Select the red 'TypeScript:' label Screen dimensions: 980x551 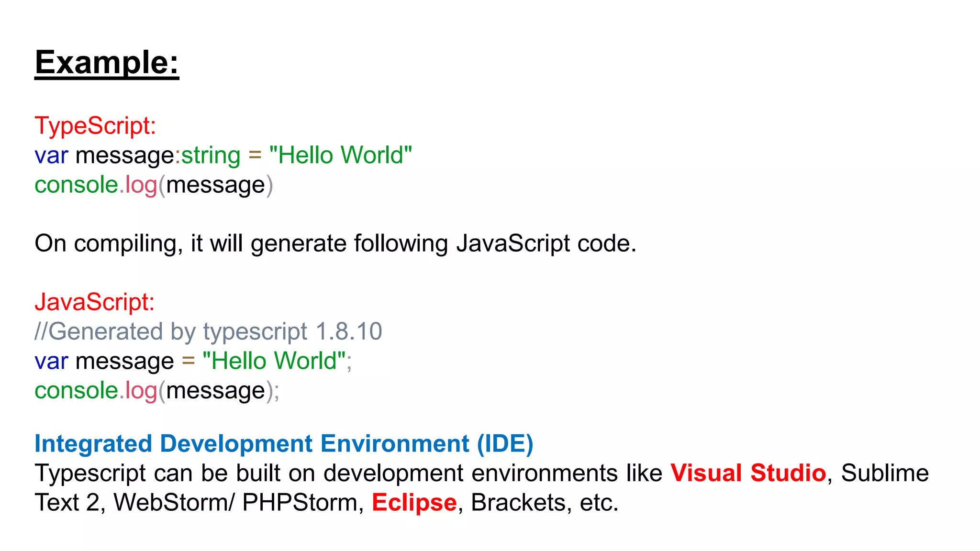coord(95,126)
